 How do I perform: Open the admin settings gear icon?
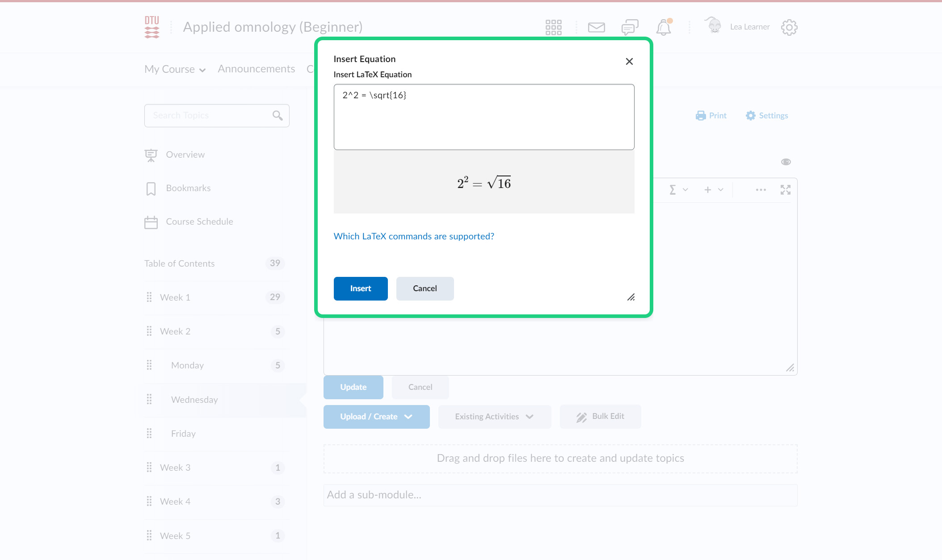click(789, 27)
